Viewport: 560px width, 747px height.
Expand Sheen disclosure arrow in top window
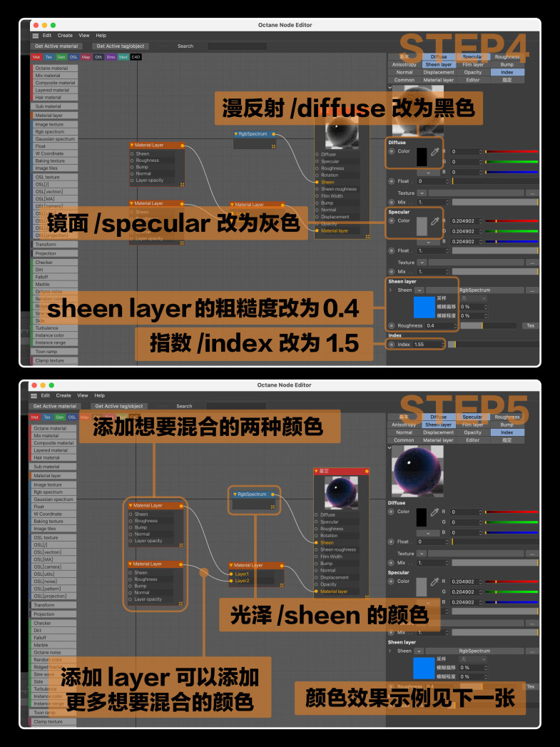[391, 290]
